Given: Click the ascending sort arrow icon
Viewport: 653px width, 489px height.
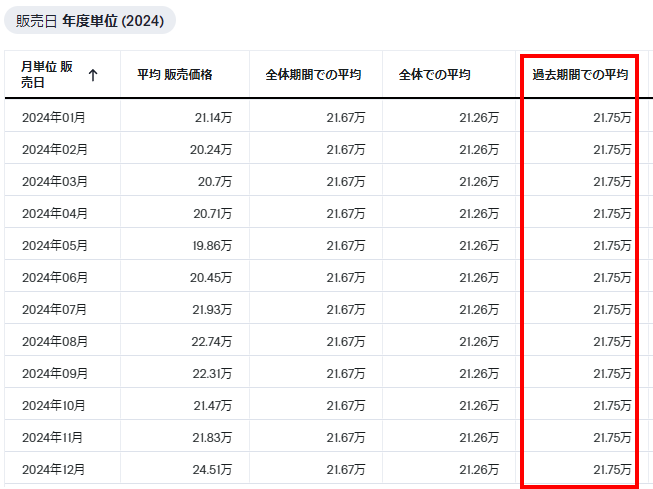Looking at the screenshot, I should 93,75.
